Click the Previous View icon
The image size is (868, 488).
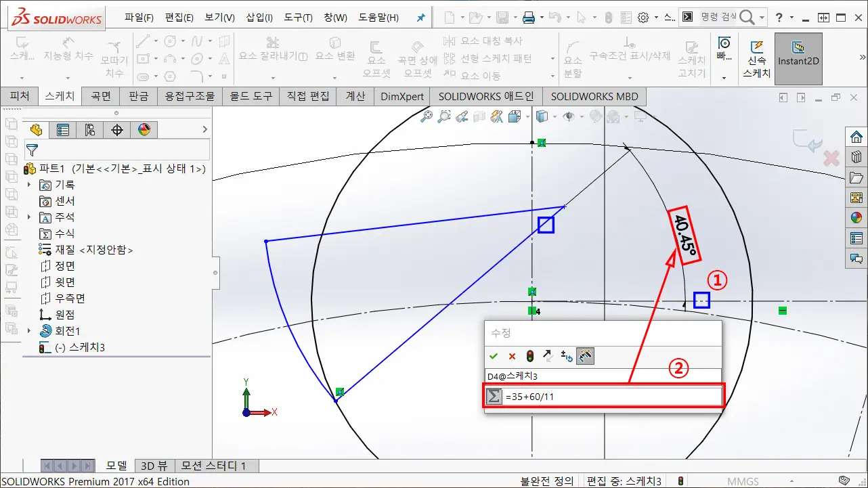462,116
